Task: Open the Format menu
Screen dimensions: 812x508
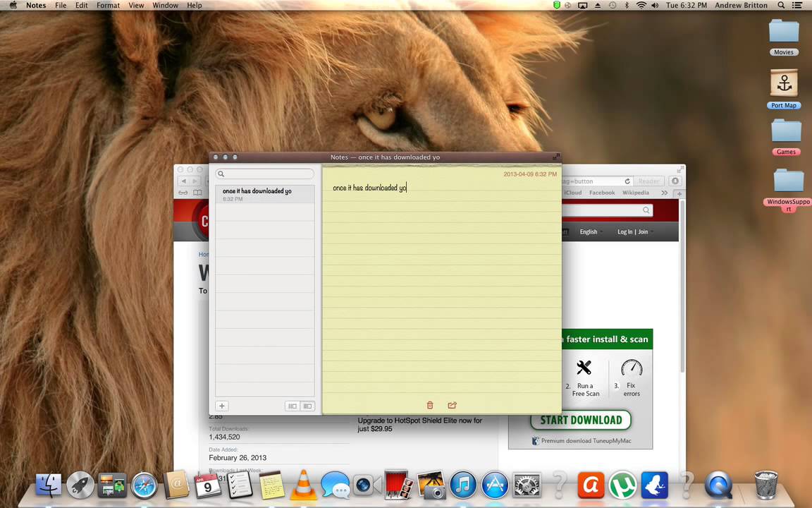Action: point(108,5)
